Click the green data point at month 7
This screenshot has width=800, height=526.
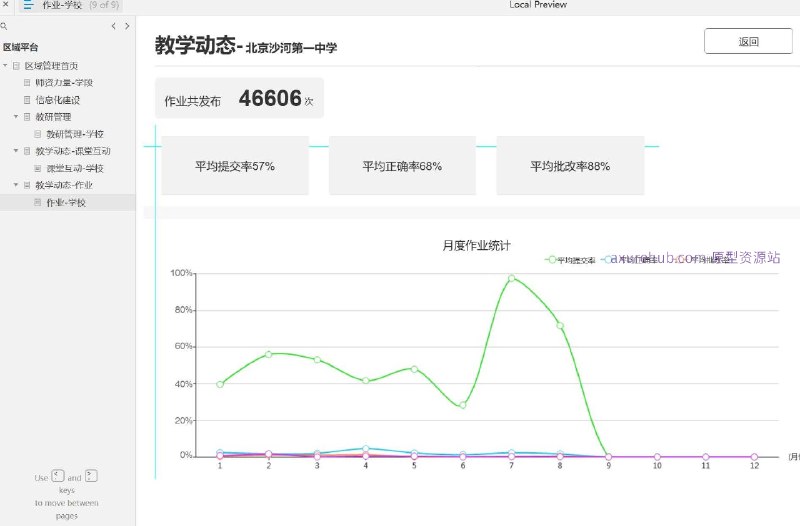[x=511, y=278]
